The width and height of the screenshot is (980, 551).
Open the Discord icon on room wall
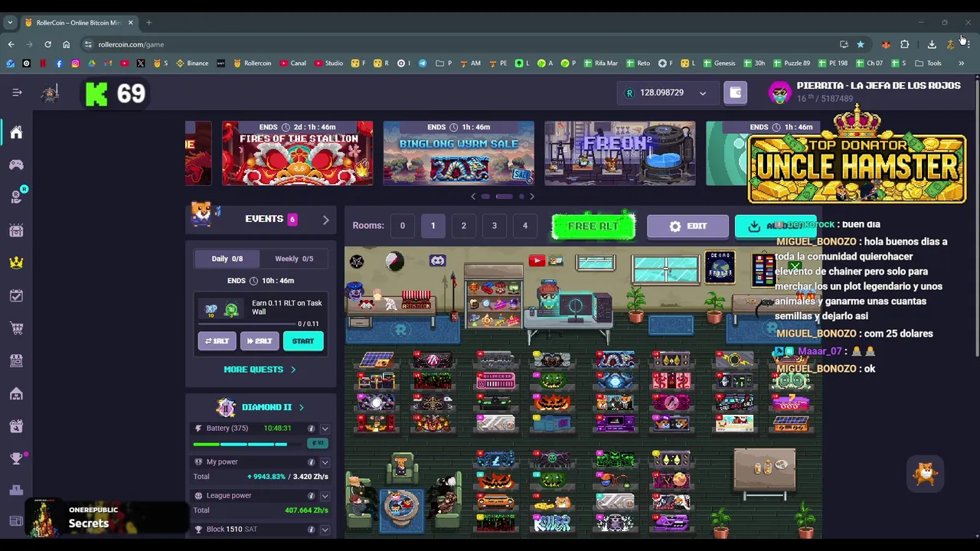437,261
